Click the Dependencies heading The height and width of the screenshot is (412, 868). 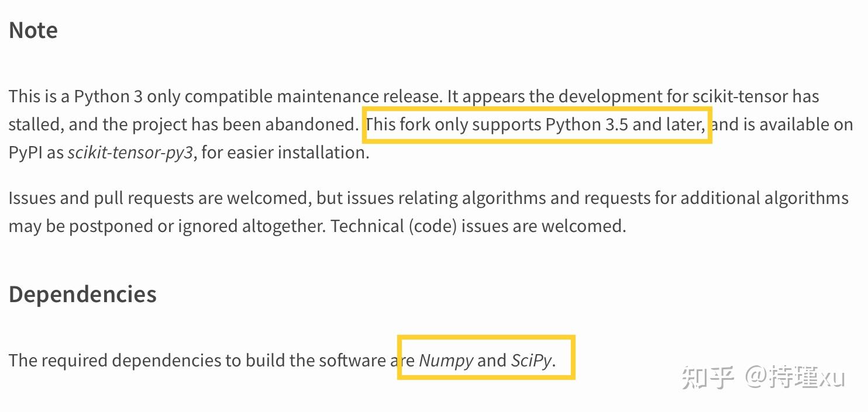pos(82,294)
